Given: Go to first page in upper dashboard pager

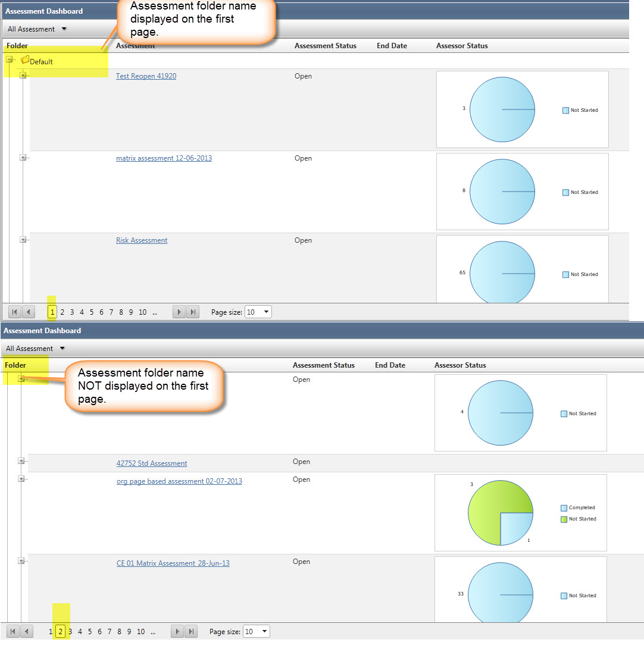Looking at the screenshot, I should (14, 312).
